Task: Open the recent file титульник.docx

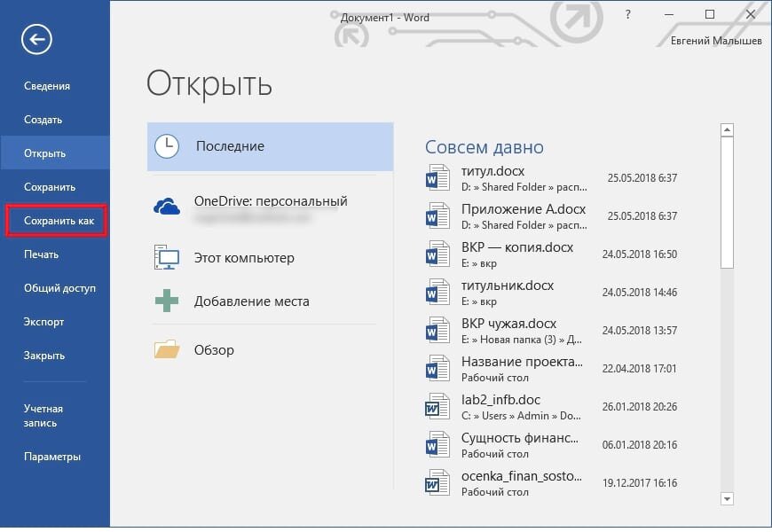Action: tap(551, 292)
